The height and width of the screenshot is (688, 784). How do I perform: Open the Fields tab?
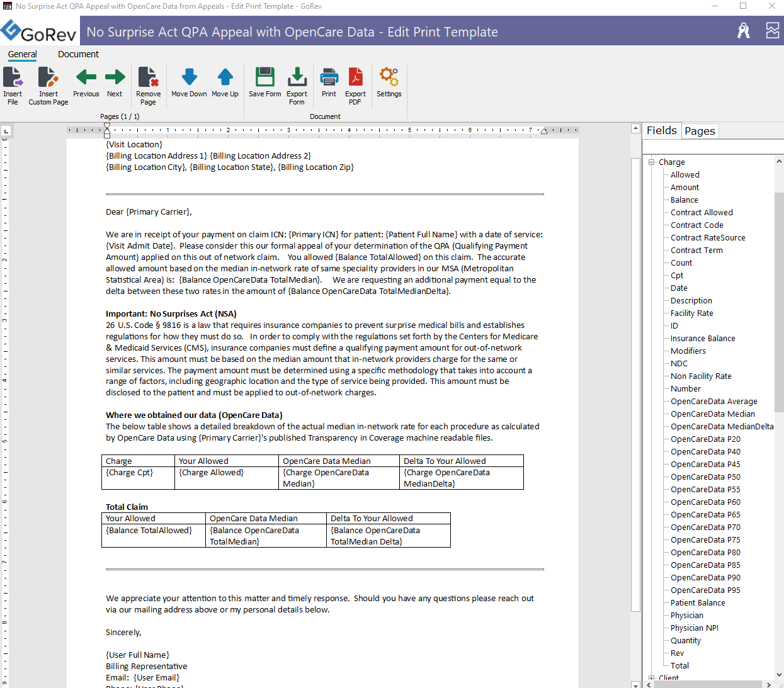662,130
